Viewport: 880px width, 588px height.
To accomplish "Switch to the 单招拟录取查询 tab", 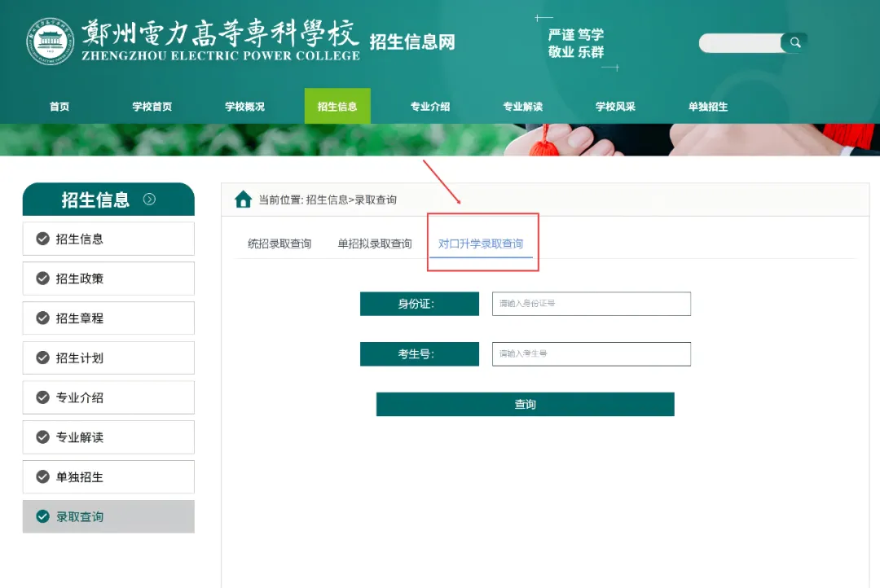I will click(374, 244).
